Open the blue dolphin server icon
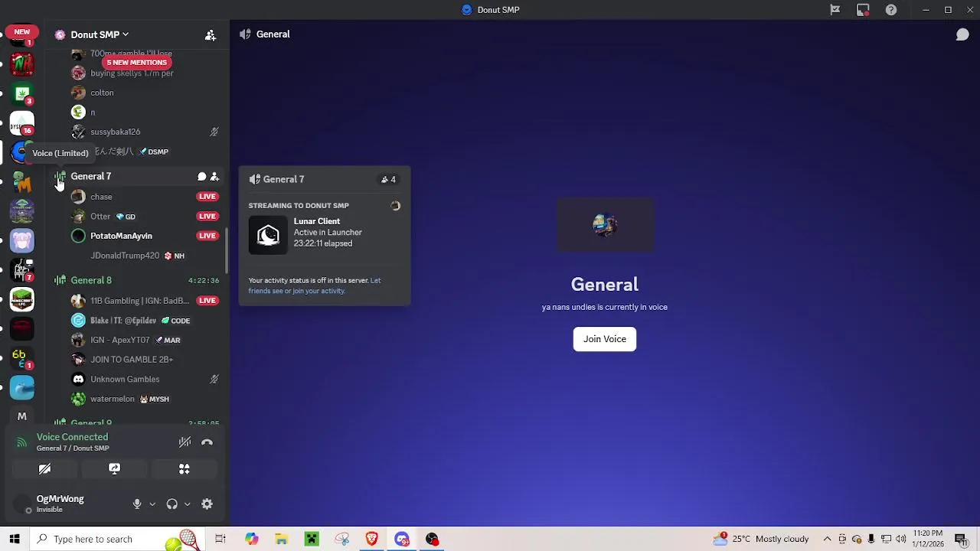 22,387
